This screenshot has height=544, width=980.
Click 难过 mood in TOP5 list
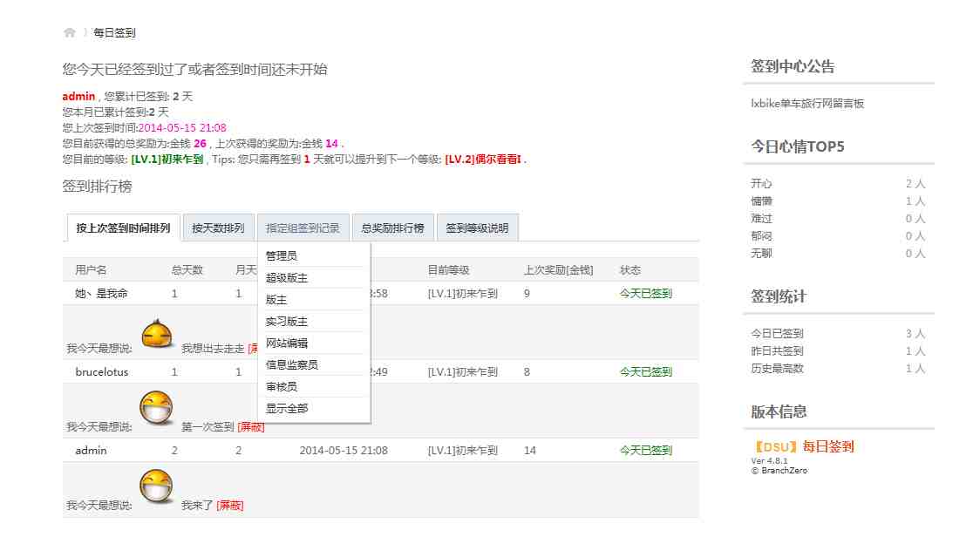point(761,219)
